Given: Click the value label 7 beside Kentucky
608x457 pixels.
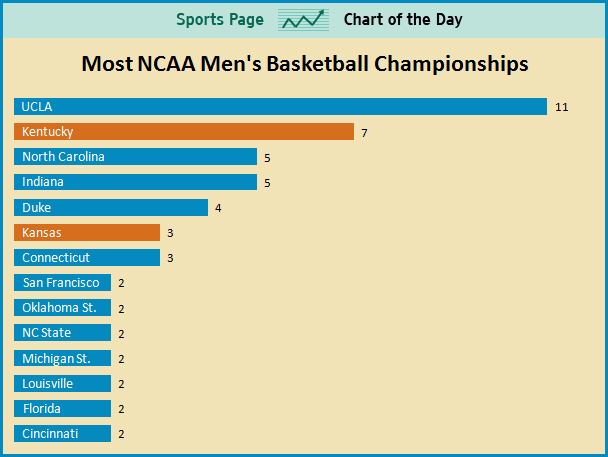Looking at the screenshot, I should [365, 132].
